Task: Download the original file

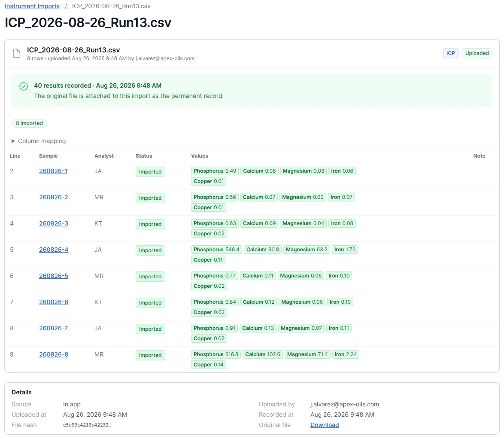Action: pos(325,425)
